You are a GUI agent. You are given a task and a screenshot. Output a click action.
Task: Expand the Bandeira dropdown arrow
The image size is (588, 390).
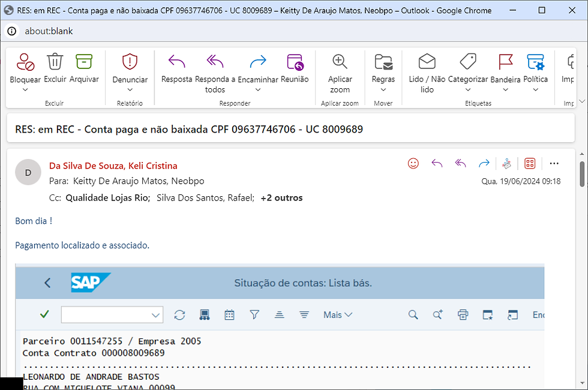tap(505, 89)
